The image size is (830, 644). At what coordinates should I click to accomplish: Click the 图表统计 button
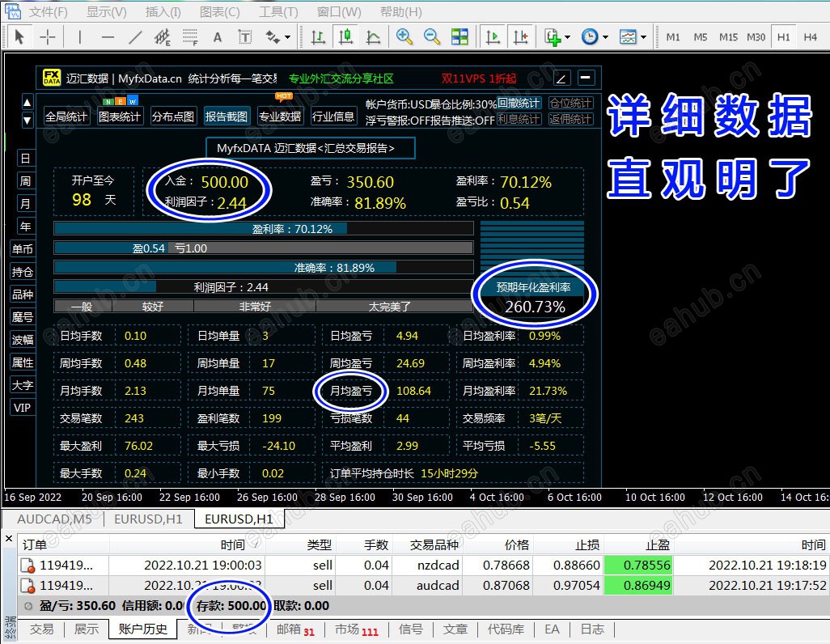coord(120,117)
